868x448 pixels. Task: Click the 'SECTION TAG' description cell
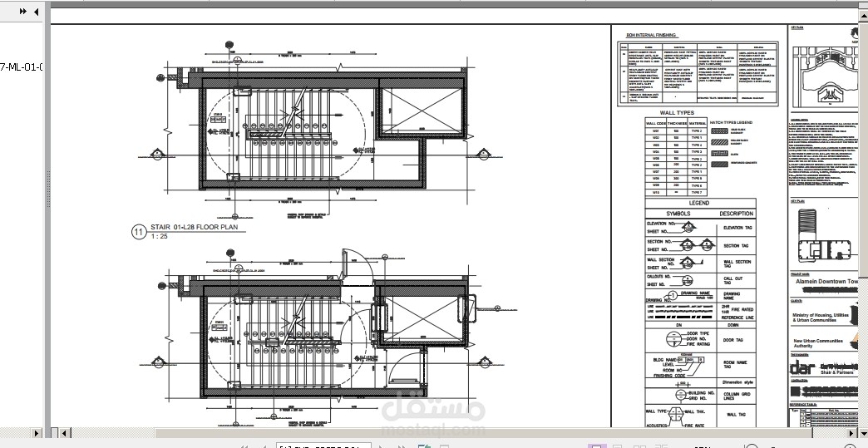pyautogui.click(x=737, y=245)
